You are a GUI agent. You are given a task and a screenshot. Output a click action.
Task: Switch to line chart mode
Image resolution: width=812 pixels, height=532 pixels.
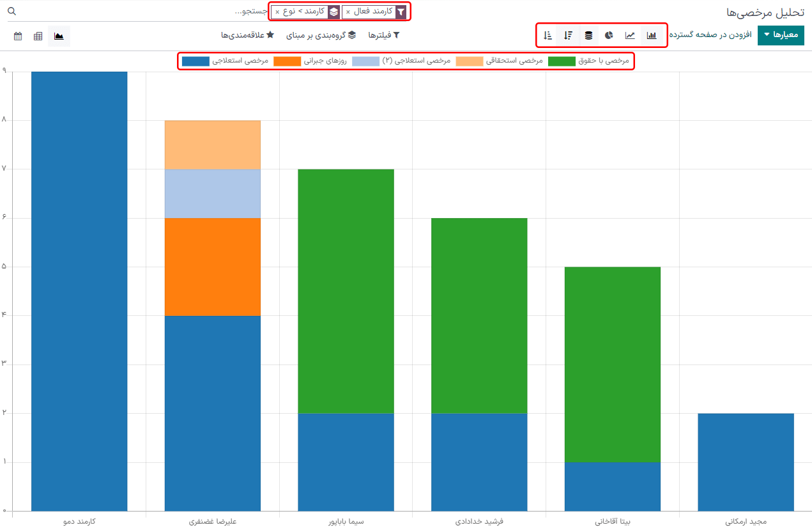[630, 35]
